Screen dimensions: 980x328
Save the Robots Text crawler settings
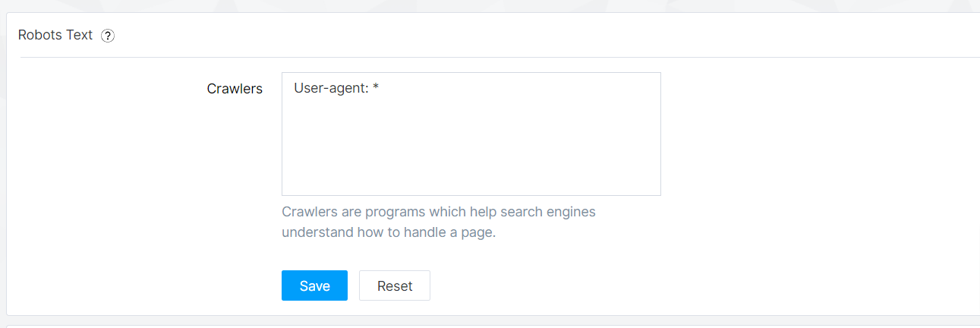[x=314, y=285]
